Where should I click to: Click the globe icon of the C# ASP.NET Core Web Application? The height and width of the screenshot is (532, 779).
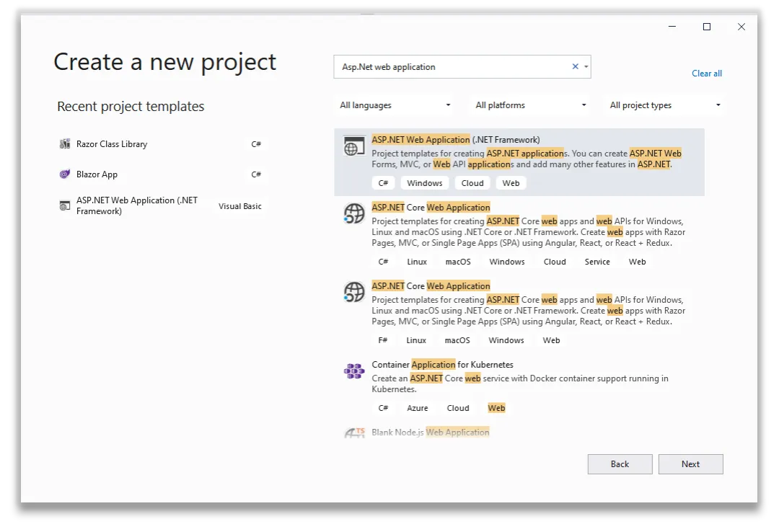[354, 214]
